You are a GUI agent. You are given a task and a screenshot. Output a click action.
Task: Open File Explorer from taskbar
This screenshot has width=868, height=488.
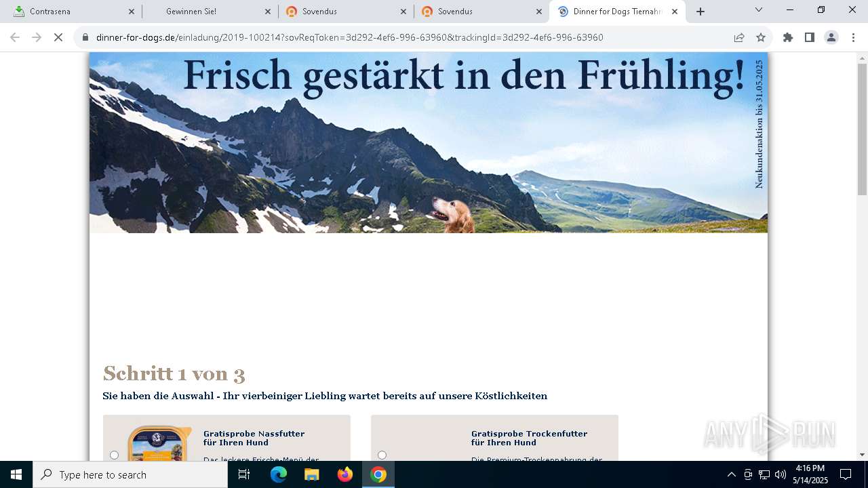(x=311, y=474)
